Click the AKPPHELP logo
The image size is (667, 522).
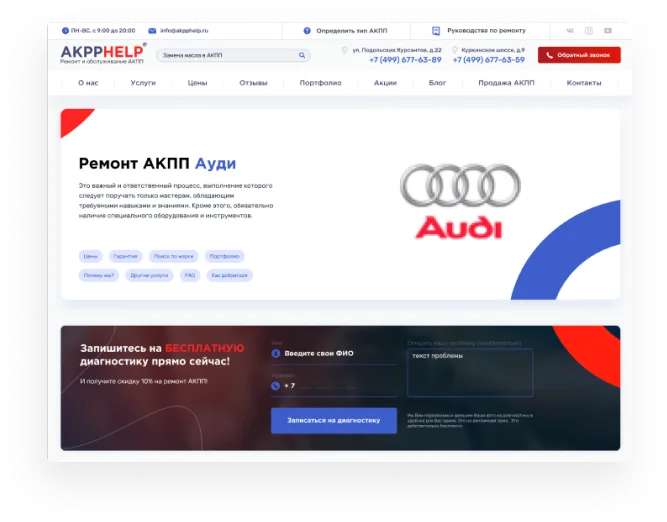103,54
